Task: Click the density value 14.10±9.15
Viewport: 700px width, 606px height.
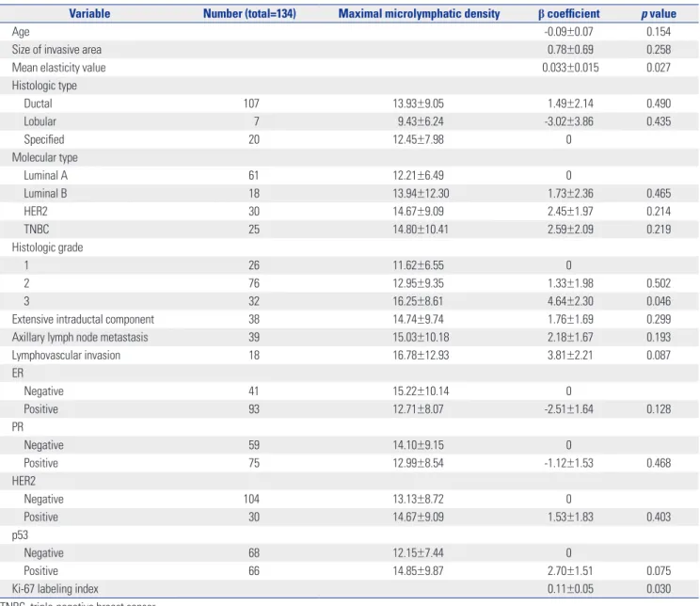Action: click(x=419, y=445)
